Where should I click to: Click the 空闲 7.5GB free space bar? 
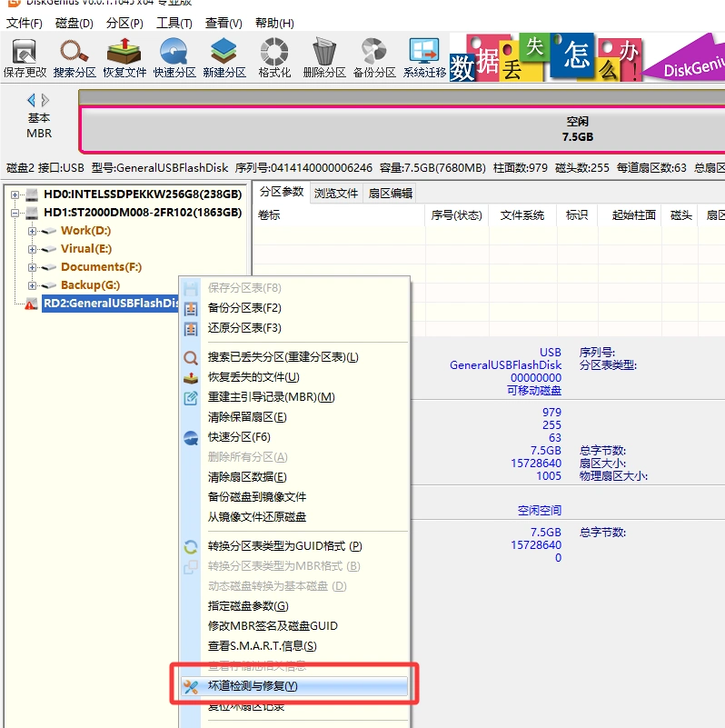point(402,130)
